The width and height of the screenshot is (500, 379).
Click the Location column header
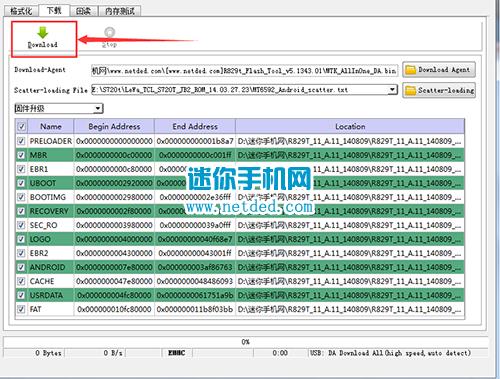pyautogui.click(x=350, y=127)
